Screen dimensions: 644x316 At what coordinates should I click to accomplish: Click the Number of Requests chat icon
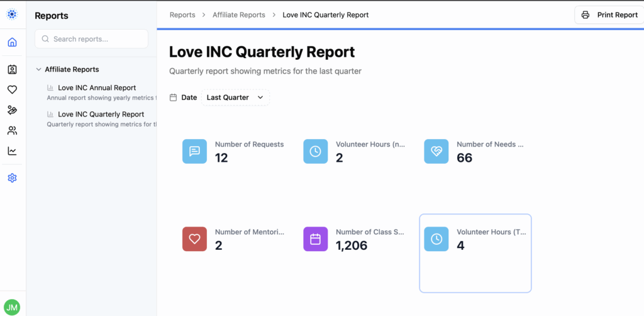tap(195, 151)
